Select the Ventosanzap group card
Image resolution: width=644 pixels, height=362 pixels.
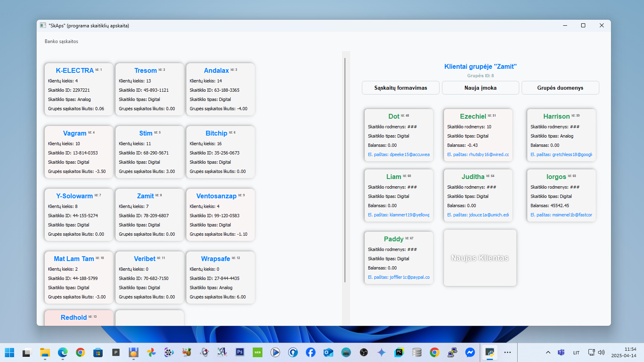click(220, 215)
